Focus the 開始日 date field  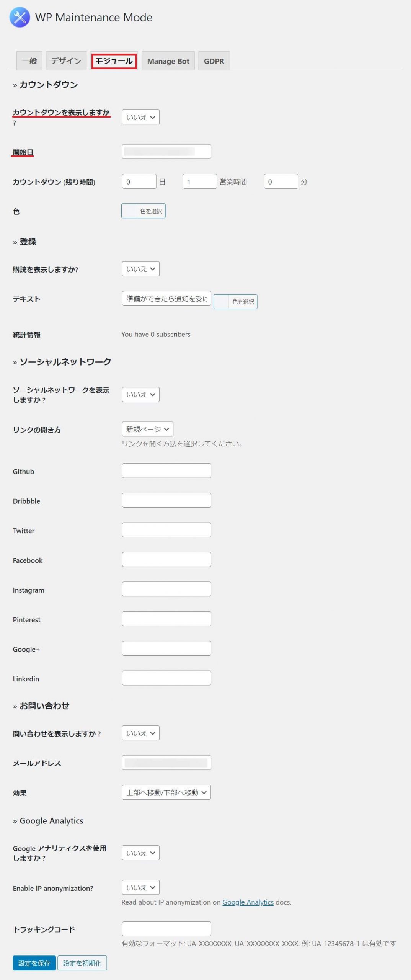click(x=166, y=152)
